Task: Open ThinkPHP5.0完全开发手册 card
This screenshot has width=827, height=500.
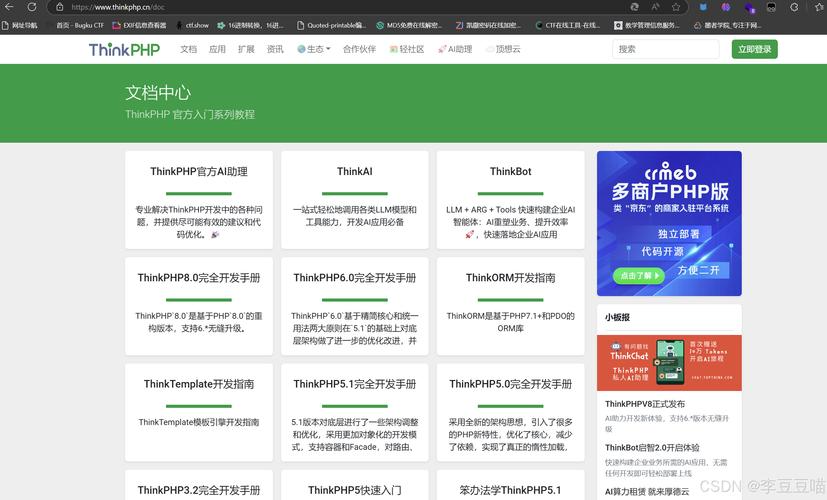Action: [x=511, y=412]
